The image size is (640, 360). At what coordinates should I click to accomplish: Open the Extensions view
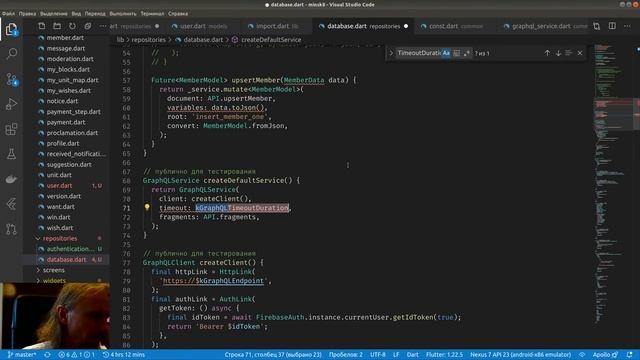tap(11, 129)
